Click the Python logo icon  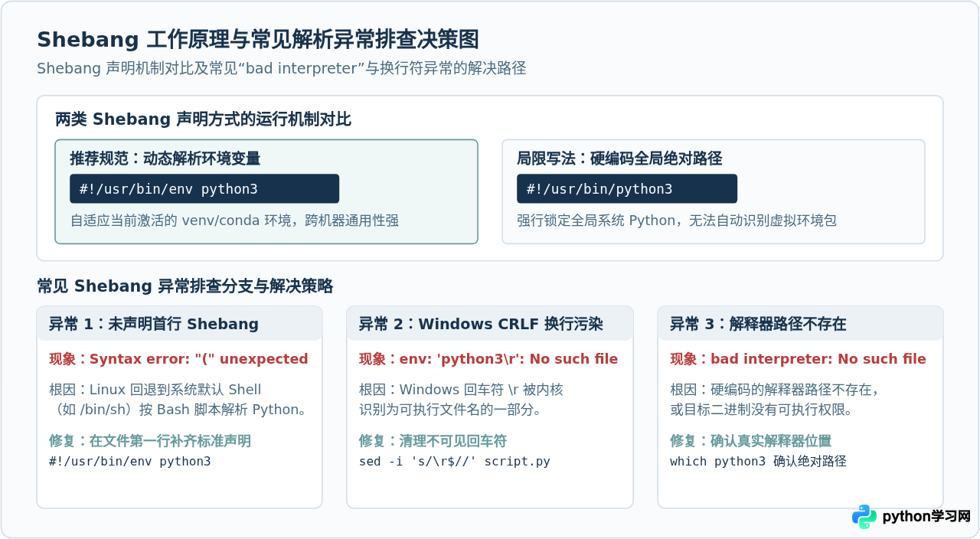tap(864, 517)
